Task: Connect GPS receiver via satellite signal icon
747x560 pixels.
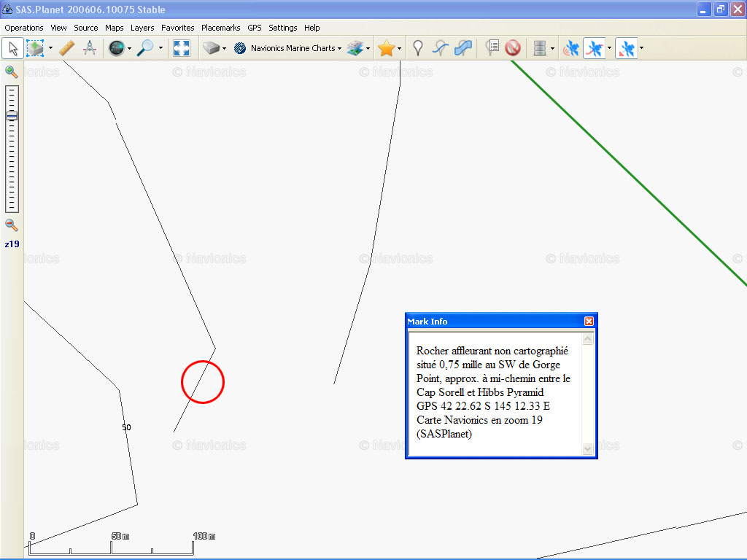Action: click(x=570, y=48)
